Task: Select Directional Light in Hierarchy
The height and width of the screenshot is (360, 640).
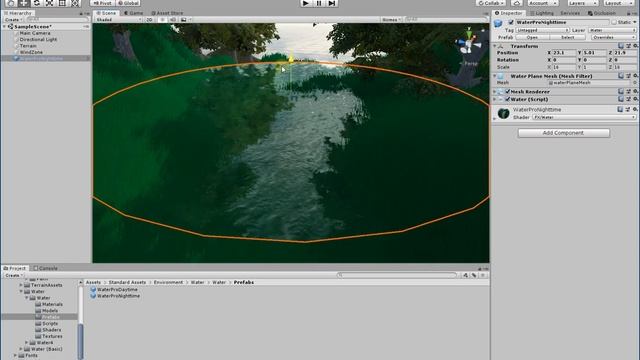Action: (x=38, y=40)
